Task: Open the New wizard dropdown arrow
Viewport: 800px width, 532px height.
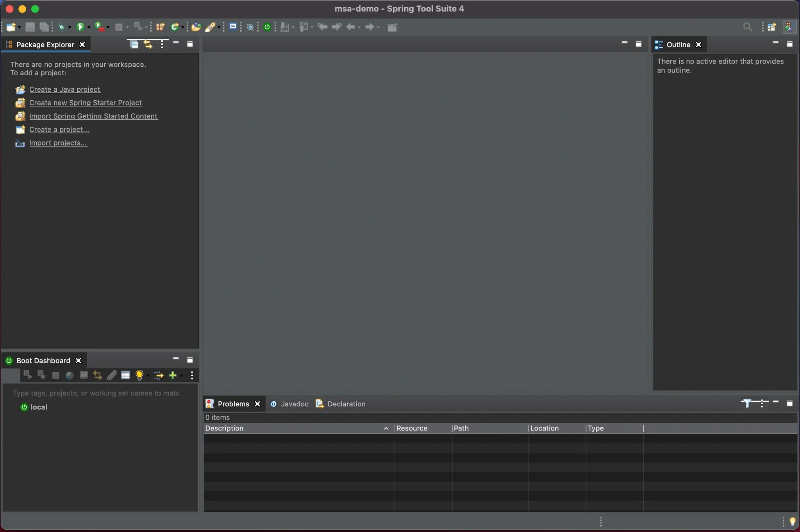Action: (20, 27)
